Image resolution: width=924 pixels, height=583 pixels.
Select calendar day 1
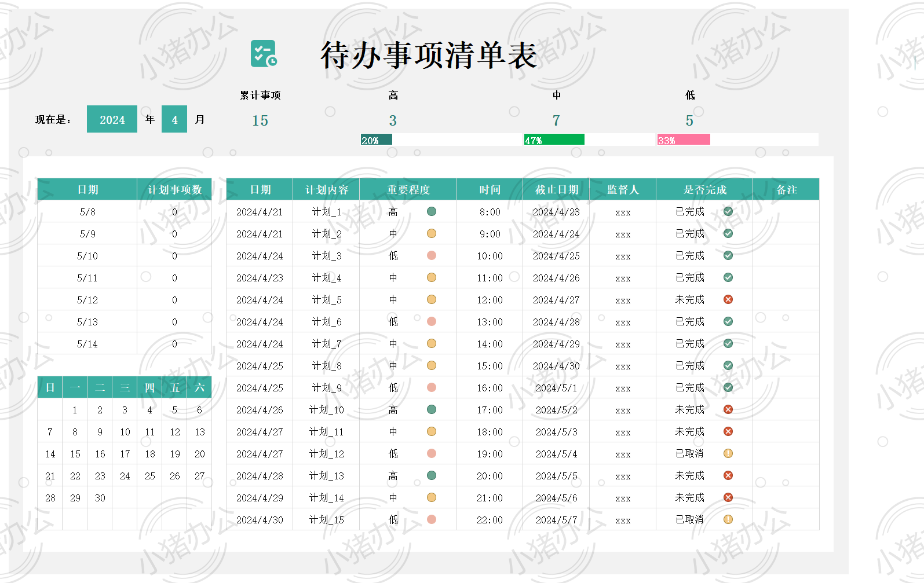click(75, 410)
